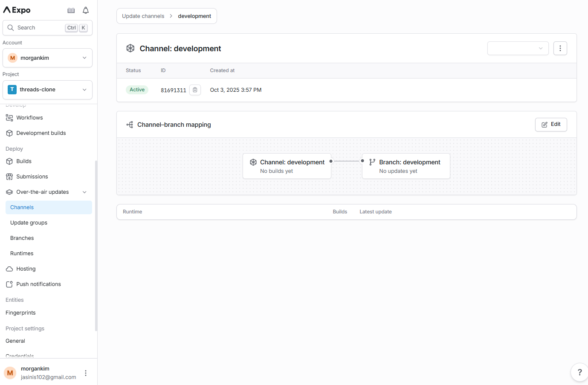Click the Submissions store icon
Image resolution: width=588 pixels, height=385 pixels.
9,177
